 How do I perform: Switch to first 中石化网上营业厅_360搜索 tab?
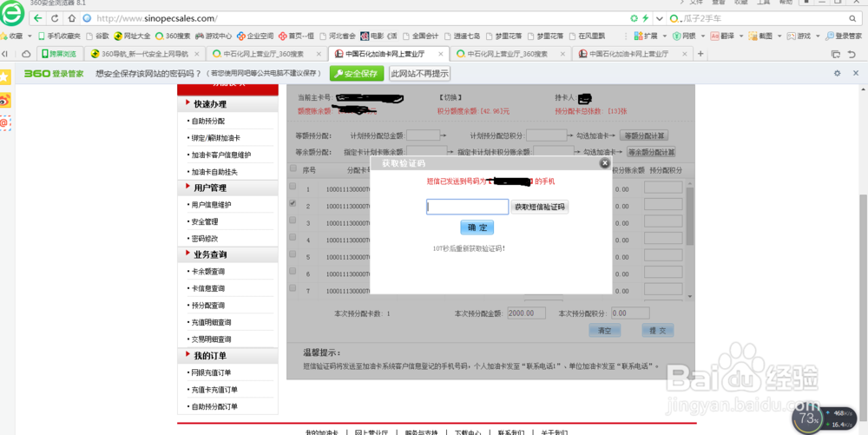(x=266, y=54)
